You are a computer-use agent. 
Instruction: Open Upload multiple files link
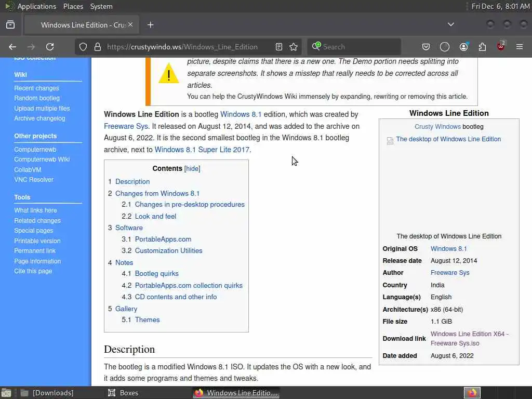point(42,109)
